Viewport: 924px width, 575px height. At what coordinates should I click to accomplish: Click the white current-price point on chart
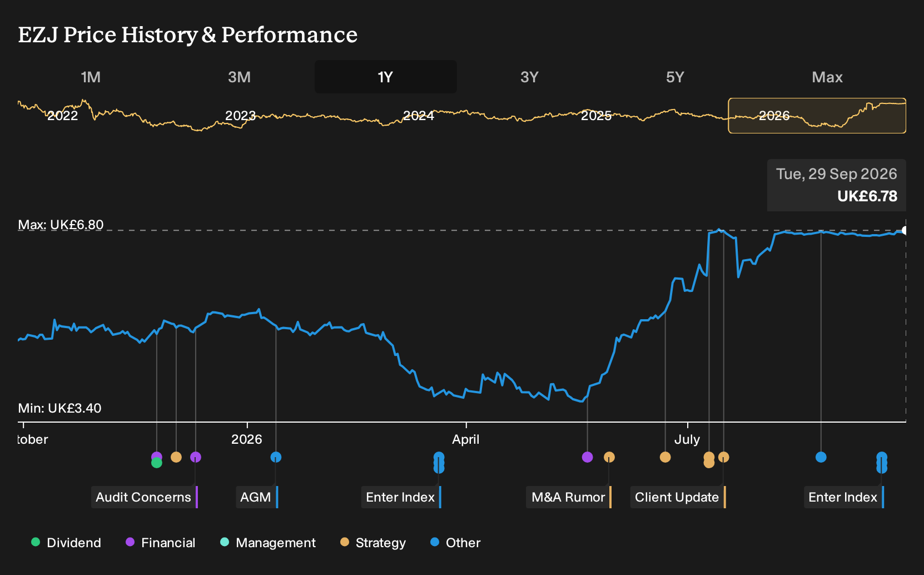(x=905, y=230)
